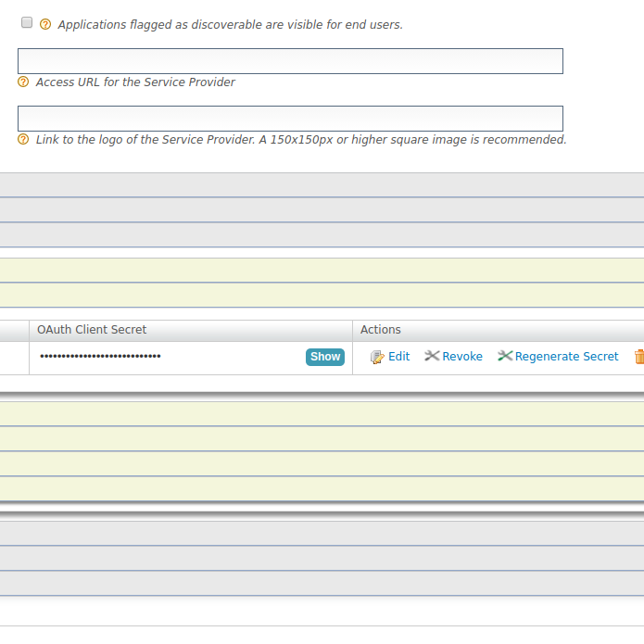
Task: Select the masked OAuth secret dots
Action: (x=100, y=356)
